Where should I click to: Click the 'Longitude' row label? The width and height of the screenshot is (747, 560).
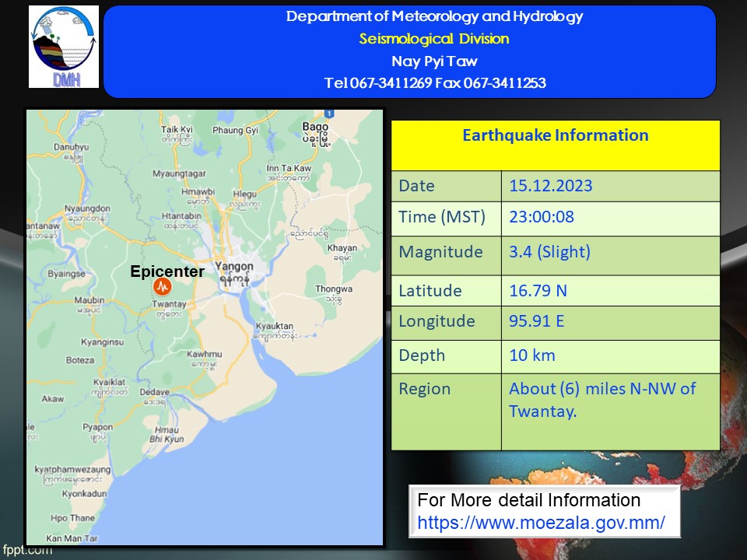point(437,321)
